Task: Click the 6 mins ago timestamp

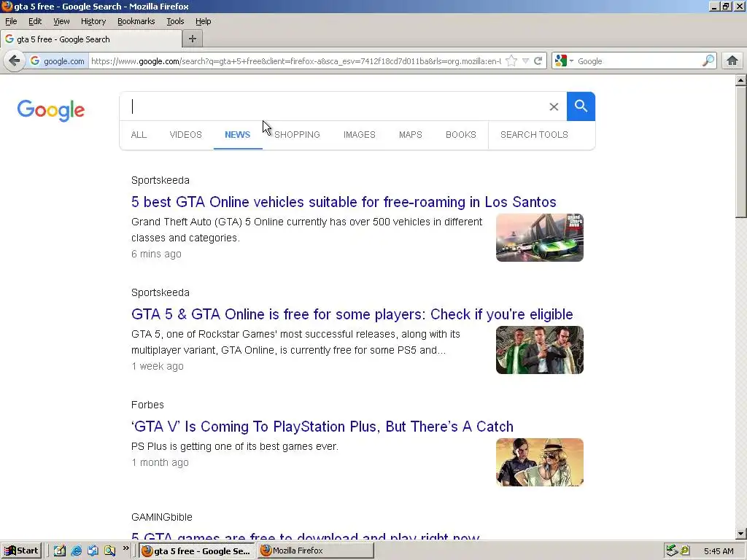Action: [156, 254]
